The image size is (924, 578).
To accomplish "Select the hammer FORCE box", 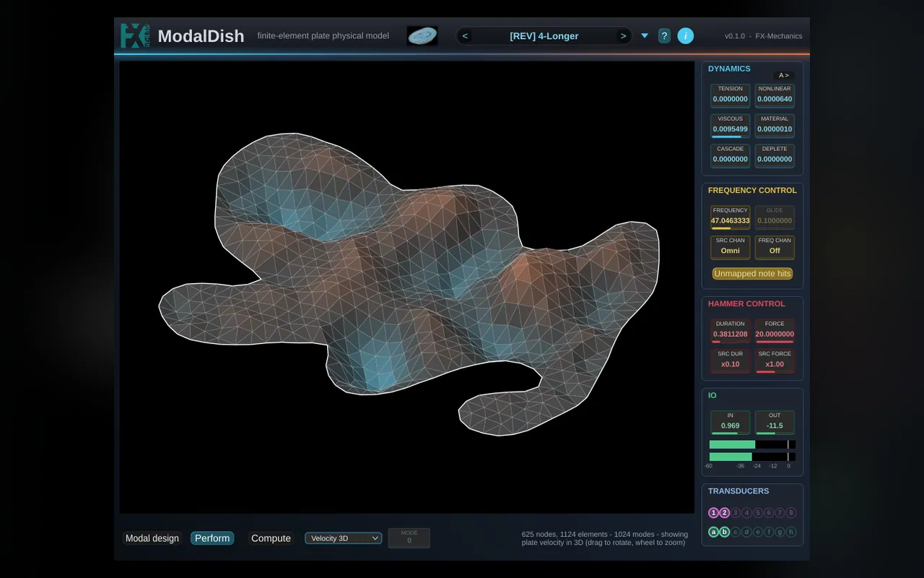I will [x=775, y=331].
